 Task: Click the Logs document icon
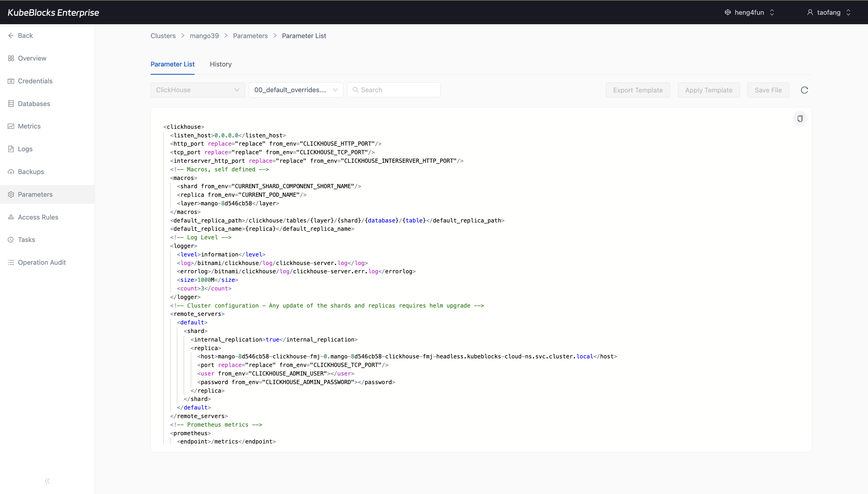click(11, 149)
